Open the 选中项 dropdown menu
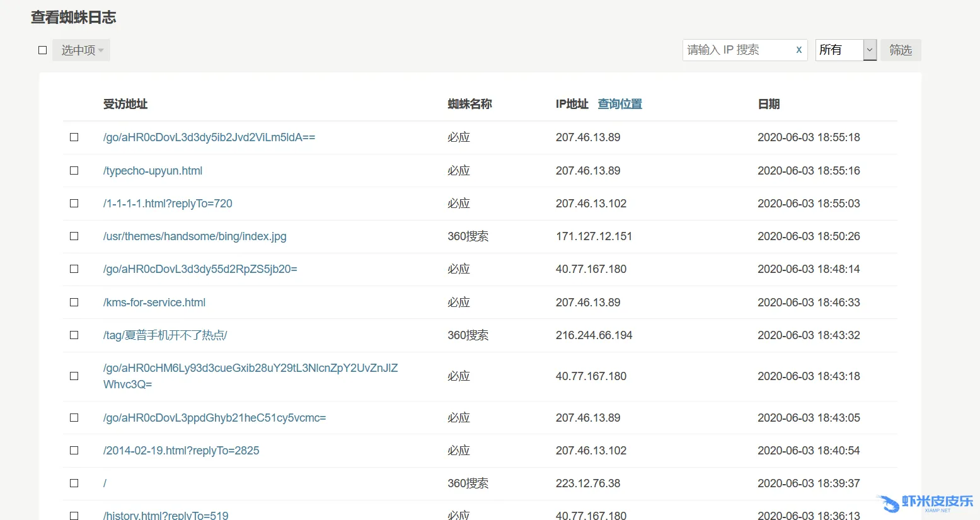The image size is (980, 520). (81, 50)
